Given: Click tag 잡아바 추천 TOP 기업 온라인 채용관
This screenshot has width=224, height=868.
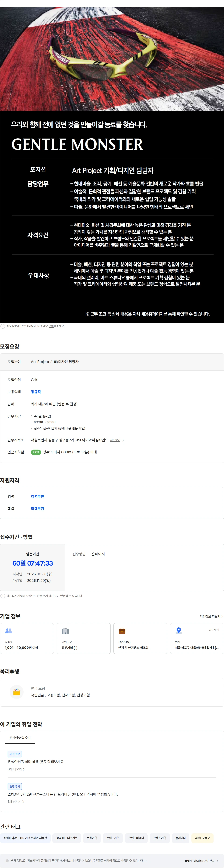Looking at the screenshot, I should pos(25,838).
